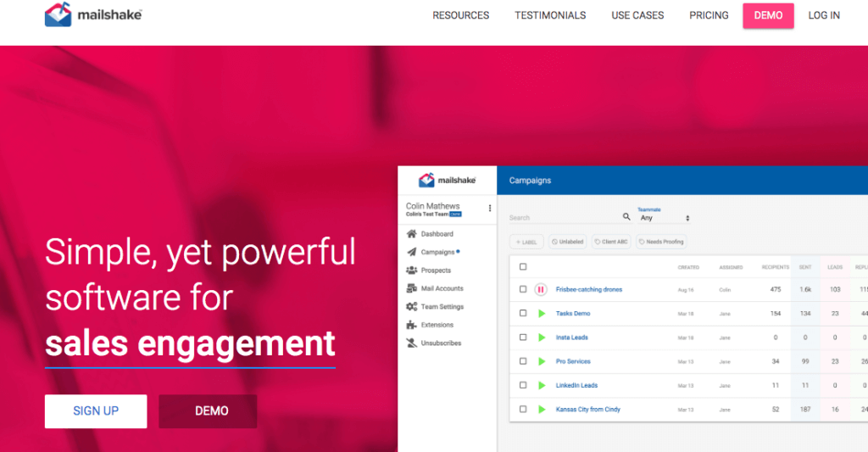Check the Kansas City from Cindy checkbox
The height and width of the screenshot is (452, 868).
522,409
